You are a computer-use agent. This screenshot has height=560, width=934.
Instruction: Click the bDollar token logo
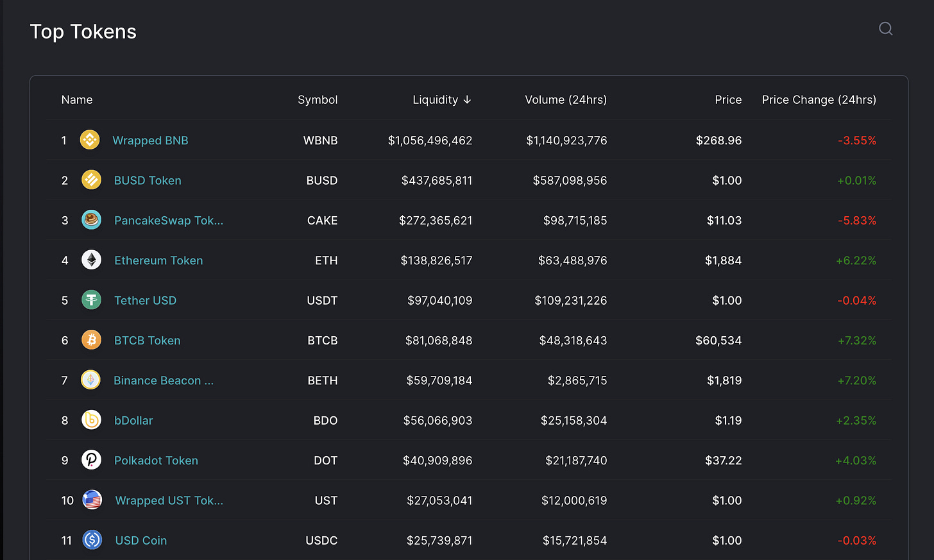91,420
